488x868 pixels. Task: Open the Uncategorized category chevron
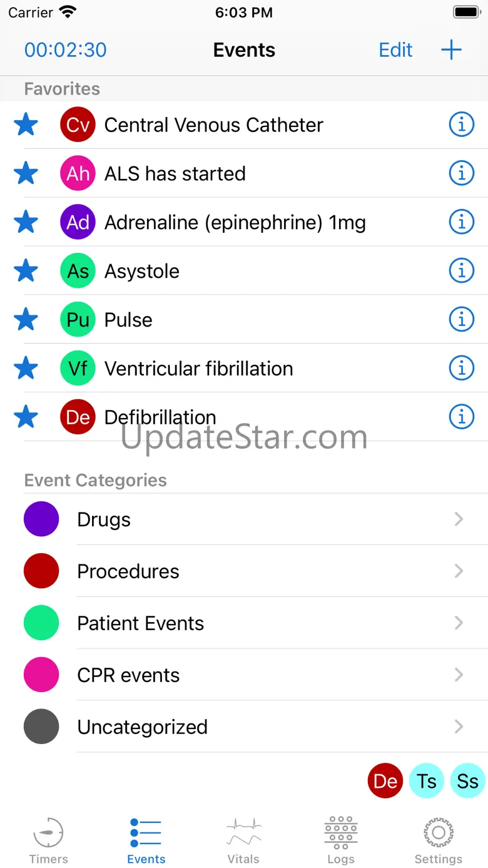459,727
